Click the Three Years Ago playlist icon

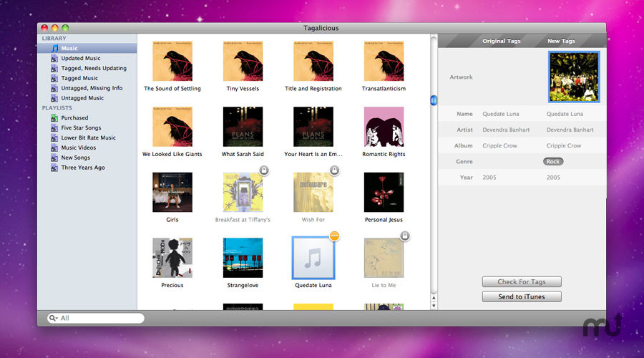(x=54, y=168)
